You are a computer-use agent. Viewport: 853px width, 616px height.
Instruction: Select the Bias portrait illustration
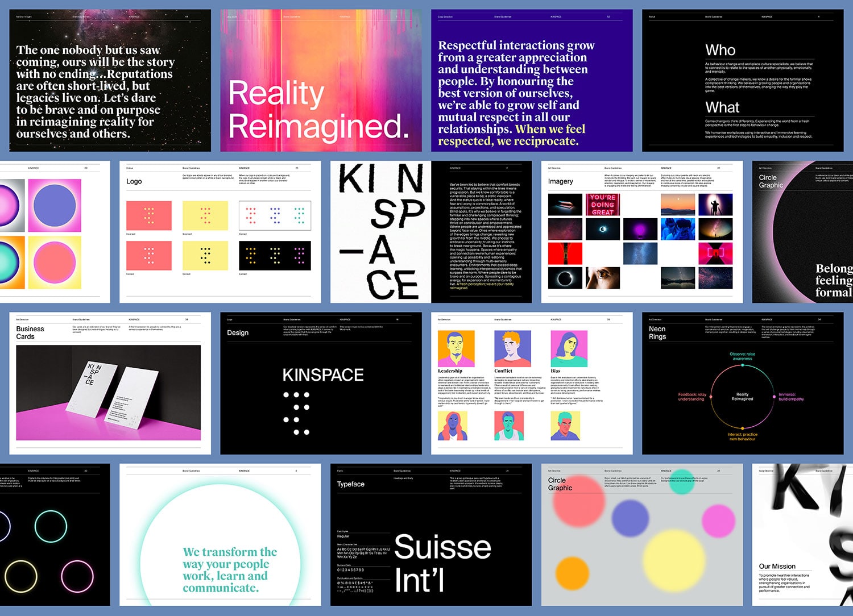[x=569, y=349]
